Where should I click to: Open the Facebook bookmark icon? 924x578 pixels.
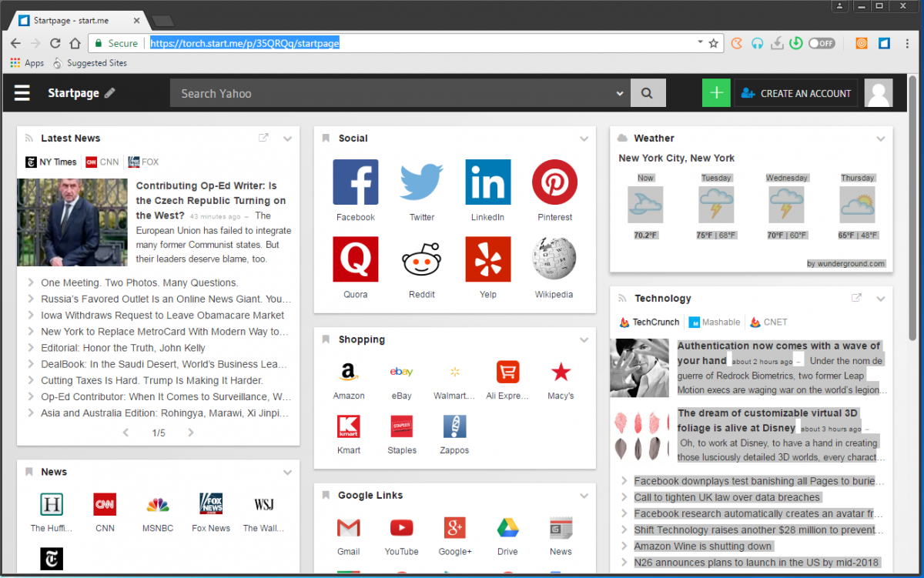[355, 182]
